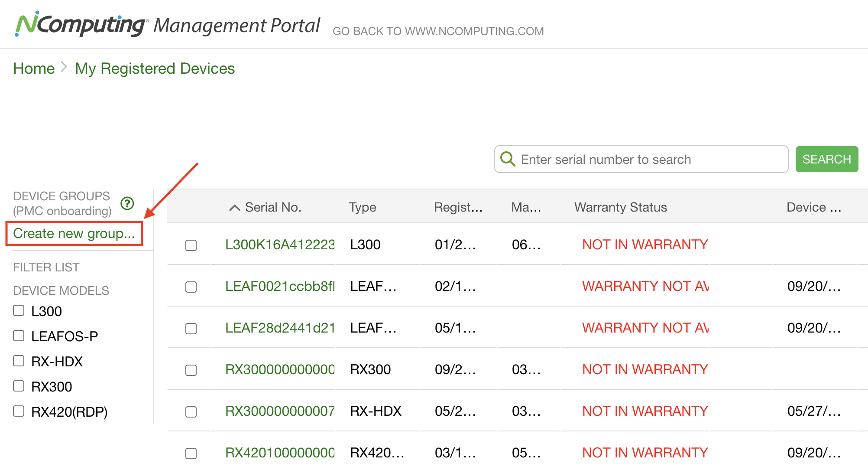Open device LEAF28d2441d21 serial link
The image size is (868, 470).
(280, 328)
